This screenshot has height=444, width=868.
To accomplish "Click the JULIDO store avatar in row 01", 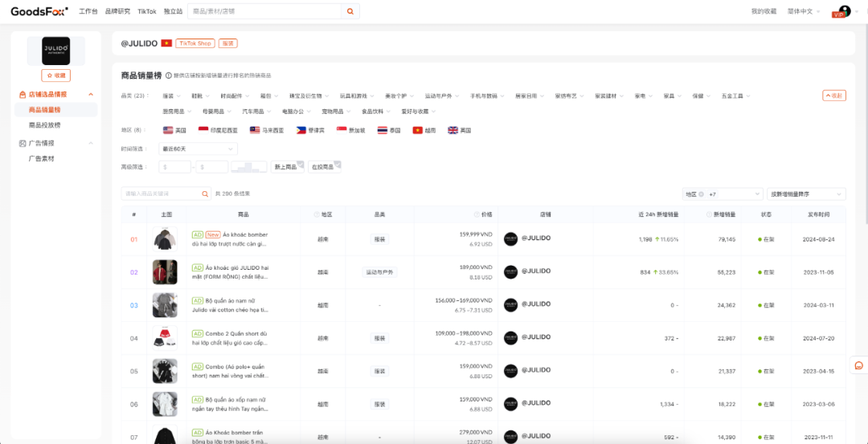I will tap(510, 239).
